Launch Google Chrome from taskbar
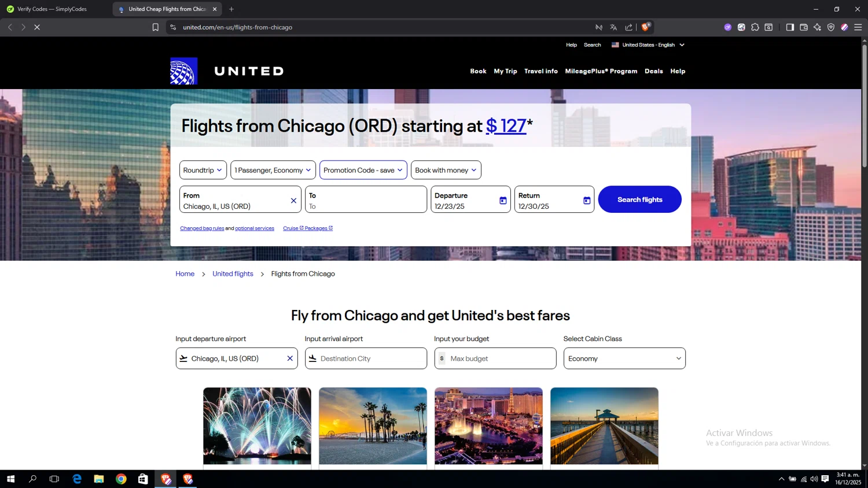Screen dimensions: 868x488 pyautogui.click(x=121, y=479)
